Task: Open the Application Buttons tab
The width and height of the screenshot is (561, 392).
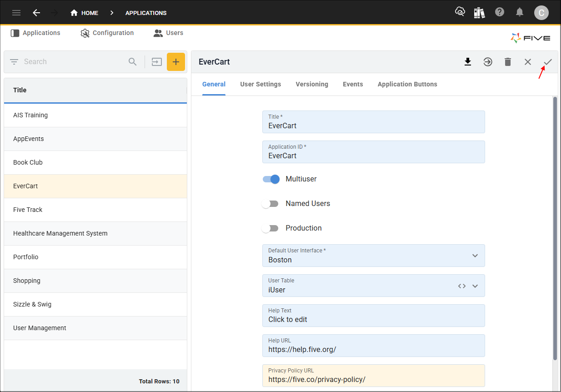Action: coord(407,84)
